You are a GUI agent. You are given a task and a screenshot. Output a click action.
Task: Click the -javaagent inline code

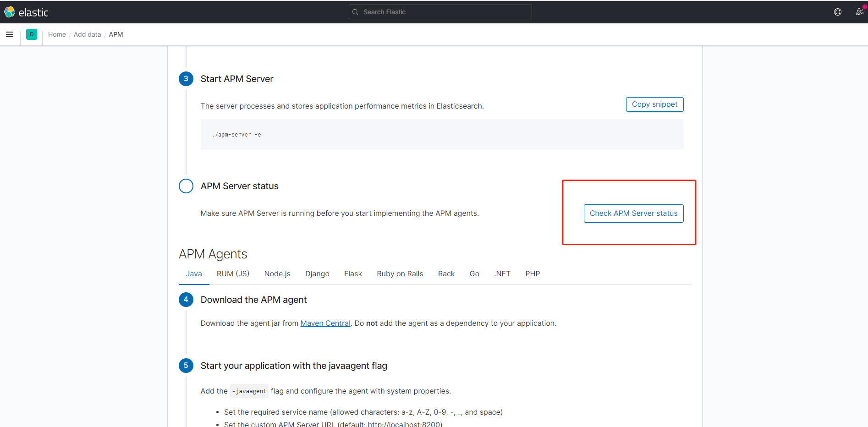[x=249, y=391]
